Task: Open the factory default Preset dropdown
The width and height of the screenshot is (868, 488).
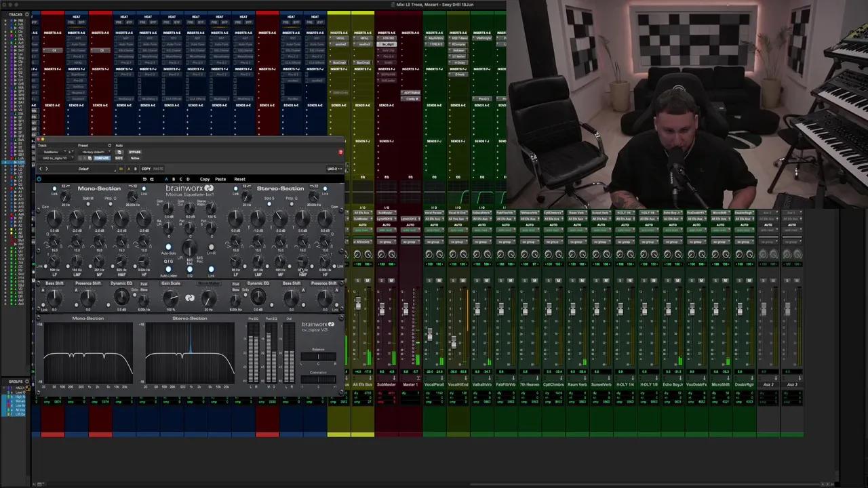Action: coord(95,150)
